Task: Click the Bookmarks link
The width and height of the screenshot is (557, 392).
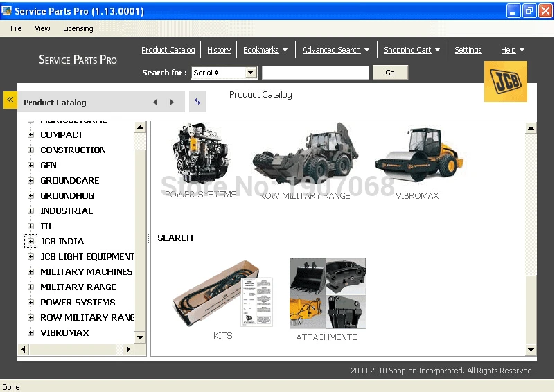Action: [x=261, y=50]
